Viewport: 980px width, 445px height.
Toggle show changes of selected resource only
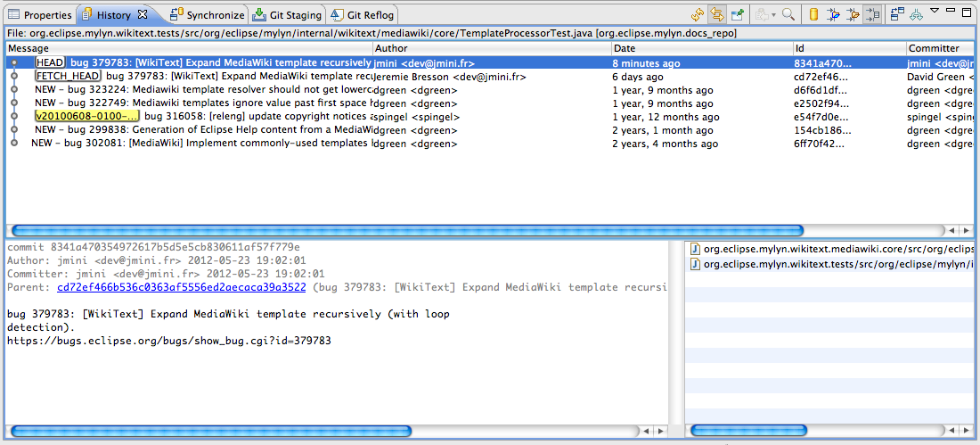872,13
